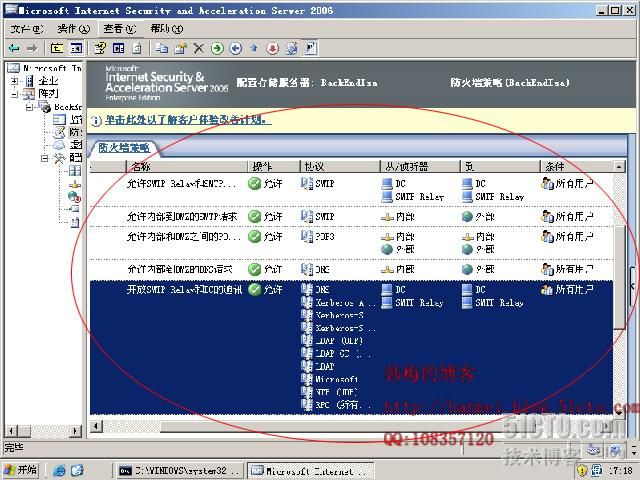The image size is (640, 480).
Task: Click the info icon beside the customer experience link
Action: 96,120
